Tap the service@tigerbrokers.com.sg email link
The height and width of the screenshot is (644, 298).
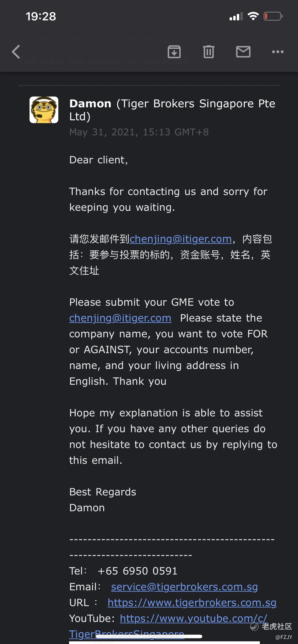tap(184, 587)
